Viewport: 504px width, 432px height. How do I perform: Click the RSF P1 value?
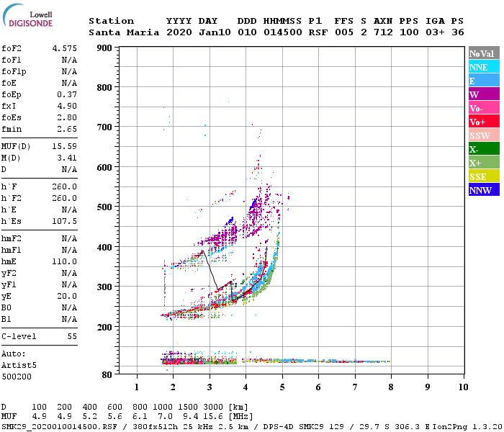(318, 32)
